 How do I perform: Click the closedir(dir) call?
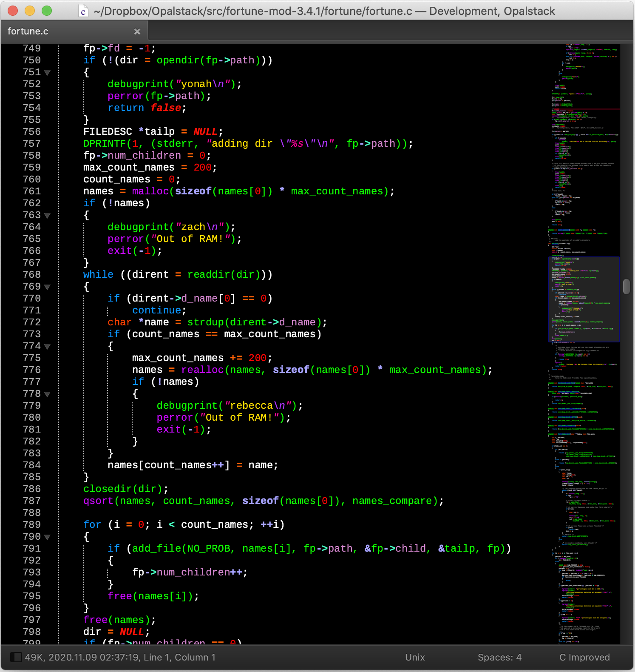pyautogui.click(x=123, y=489)
